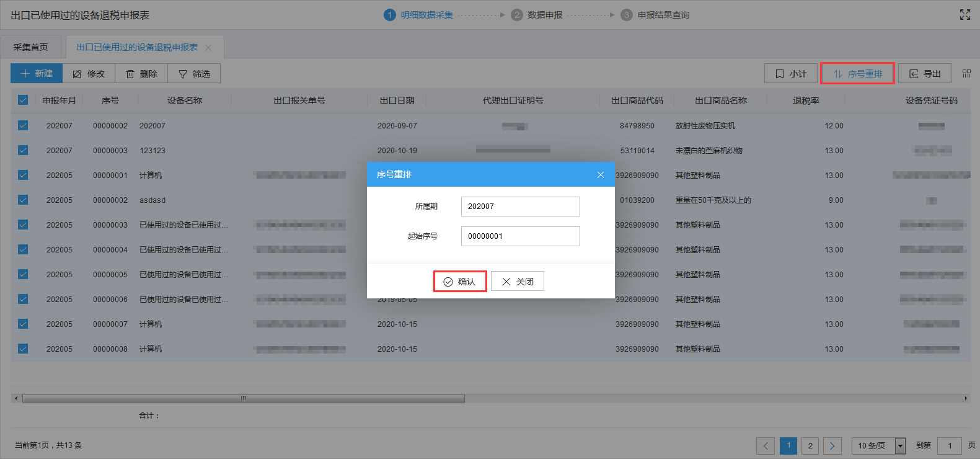The width and height of the screenshot is (980, 459).
Task: Select page 1 in pagination
Action: [788, 445]
